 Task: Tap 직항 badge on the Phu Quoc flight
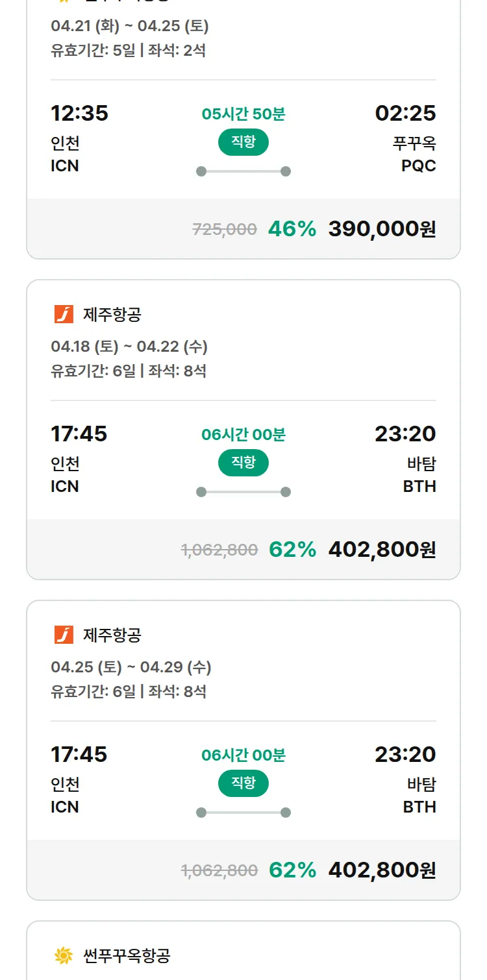243,142
